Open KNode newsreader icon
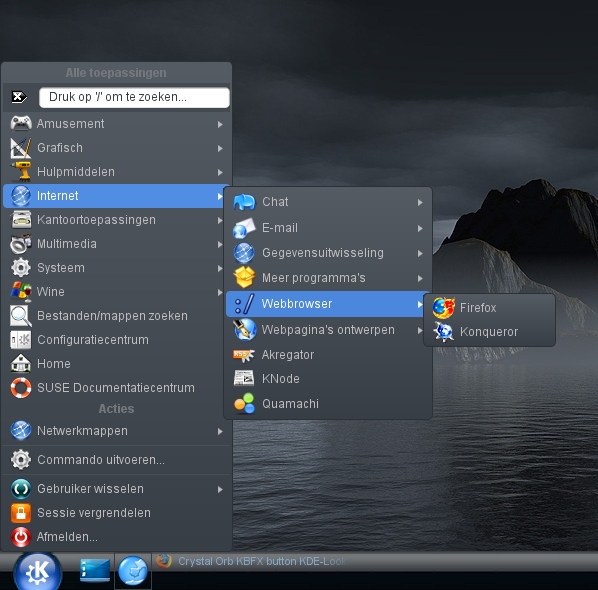The height and width of the screenshot is (590, 598). [x=244, y=378]
